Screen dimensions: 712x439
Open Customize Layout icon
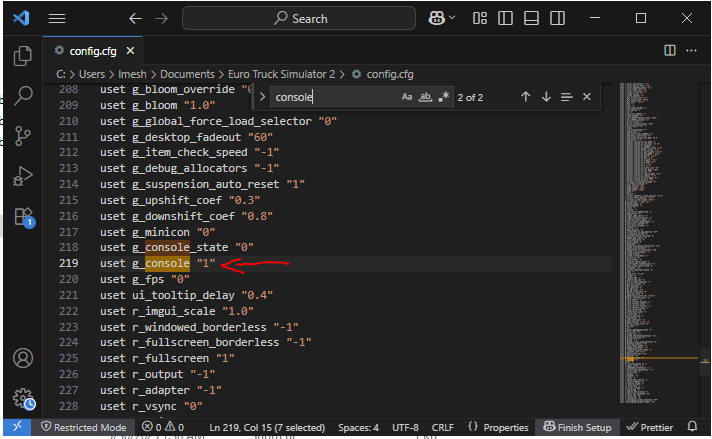[480, 18]
